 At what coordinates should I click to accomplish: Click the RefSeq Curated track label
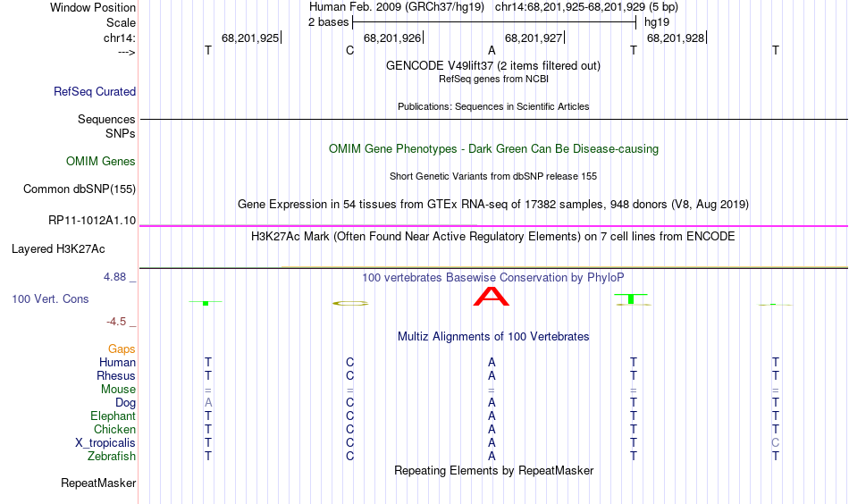tap(95, 91)
